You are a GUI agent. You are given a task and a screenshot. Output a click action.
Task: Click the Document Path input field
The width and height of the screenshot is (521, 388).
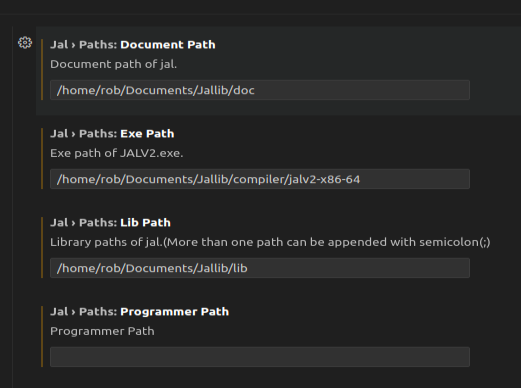tap(260, 90)
